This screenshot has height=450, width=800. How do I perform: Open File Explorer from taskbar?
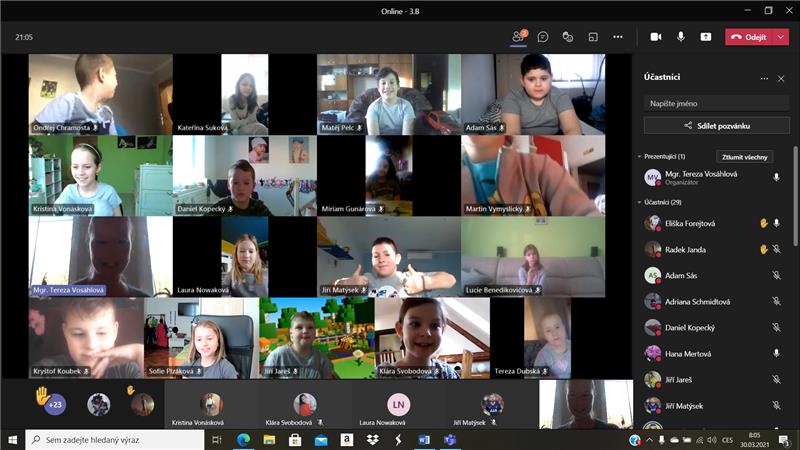click(x=269, y=440)
